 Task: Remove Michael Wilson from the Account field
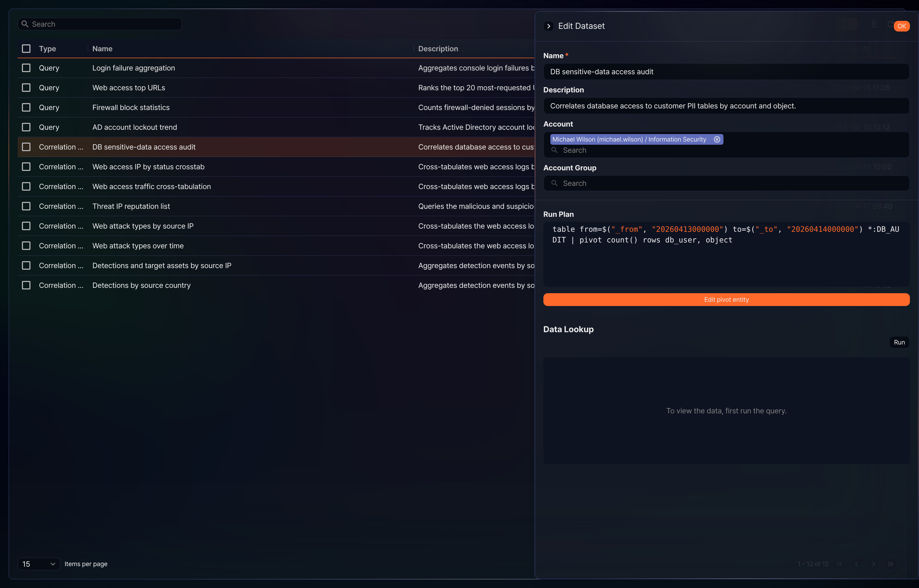coord(717,139)
